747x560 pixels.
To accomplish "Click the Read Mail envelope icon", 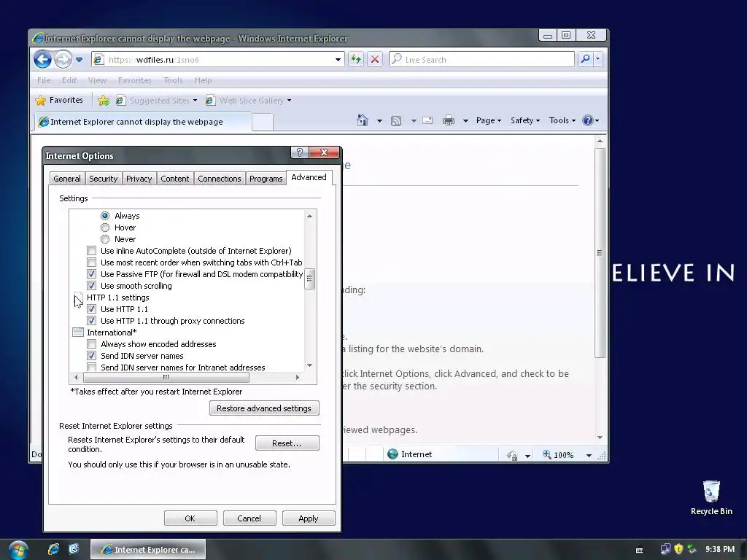I will point(427,120).
